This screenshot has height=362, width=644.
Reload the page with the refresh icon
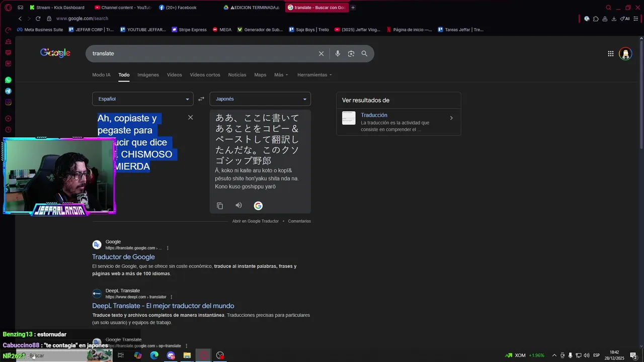[x=38, y=19]
